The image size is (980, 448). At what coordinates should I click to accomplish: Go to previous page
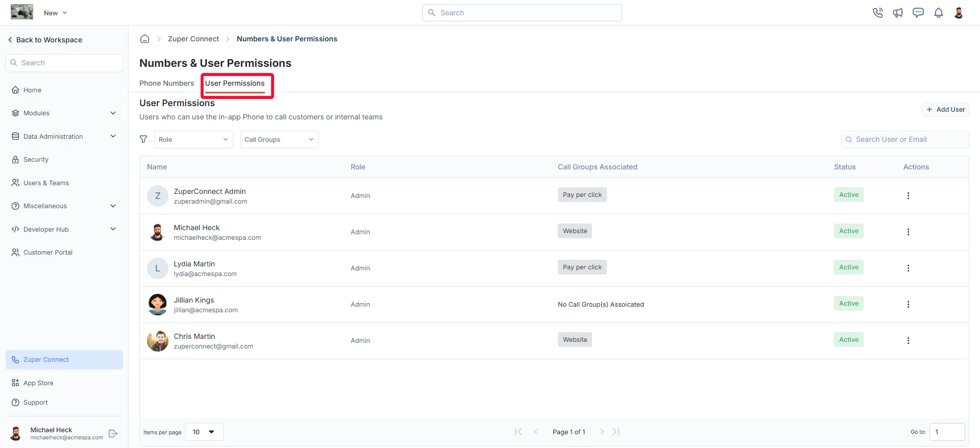tap(536, 432)
